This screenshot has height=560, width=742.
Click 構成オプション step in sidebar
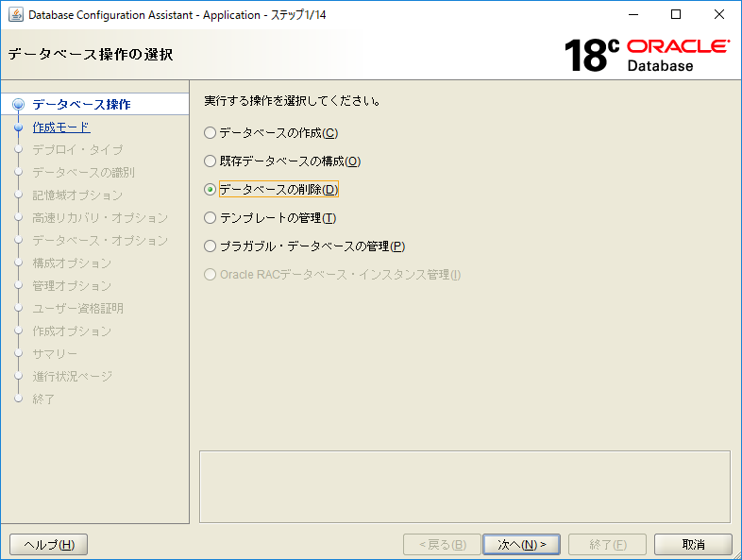pyautogui.click(x=72, y=263)
